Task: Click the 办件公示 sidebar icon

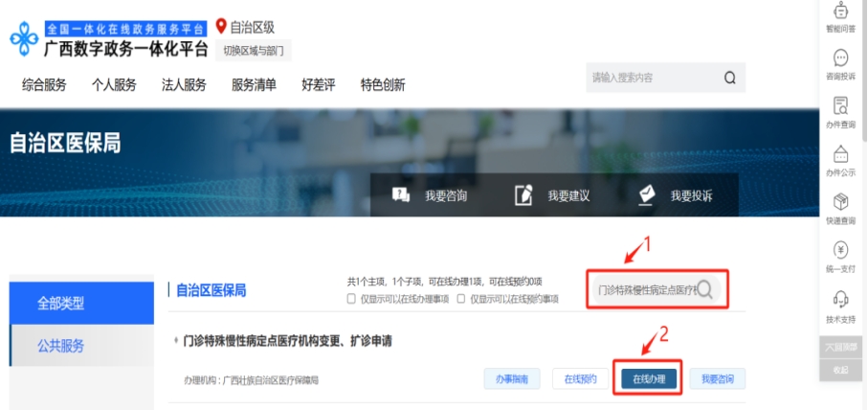Action: click(x=841, y=154)
